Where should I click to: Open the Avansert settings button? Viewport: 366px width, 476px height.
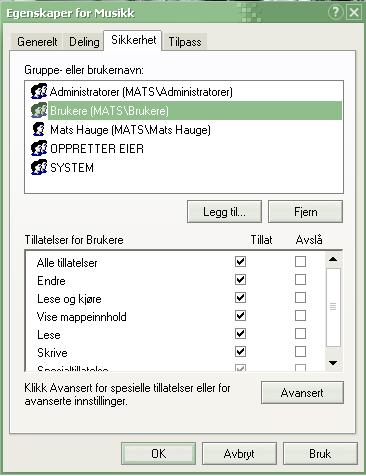(x=302, y=393)
